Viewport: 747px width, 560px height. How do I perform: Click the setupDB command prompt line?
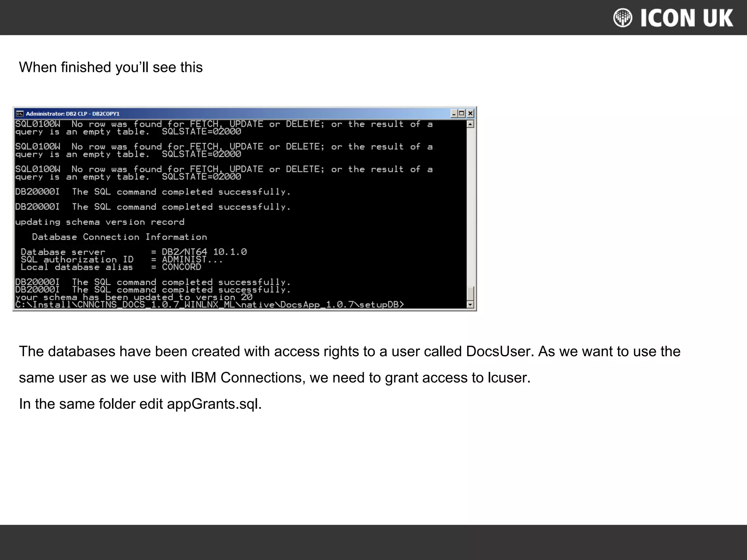coord(209,305)
